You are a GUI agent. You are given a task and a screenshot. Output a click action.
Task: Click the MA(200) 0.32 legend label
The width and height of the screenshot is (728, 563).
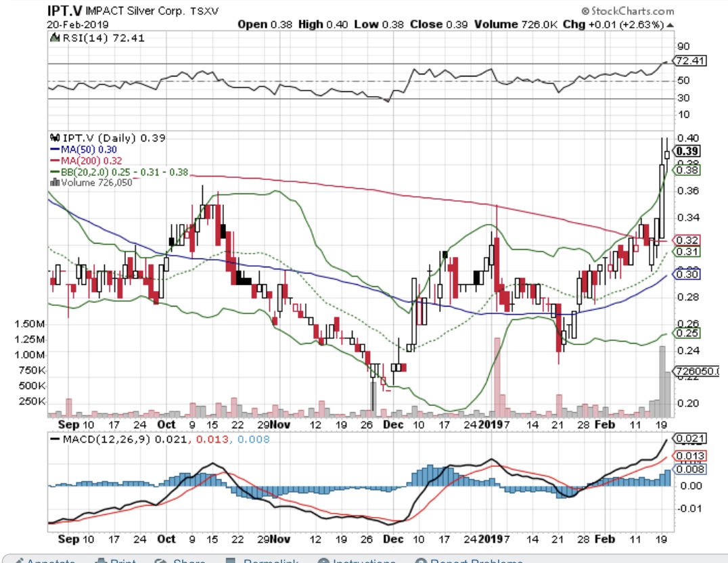[91, 161]
